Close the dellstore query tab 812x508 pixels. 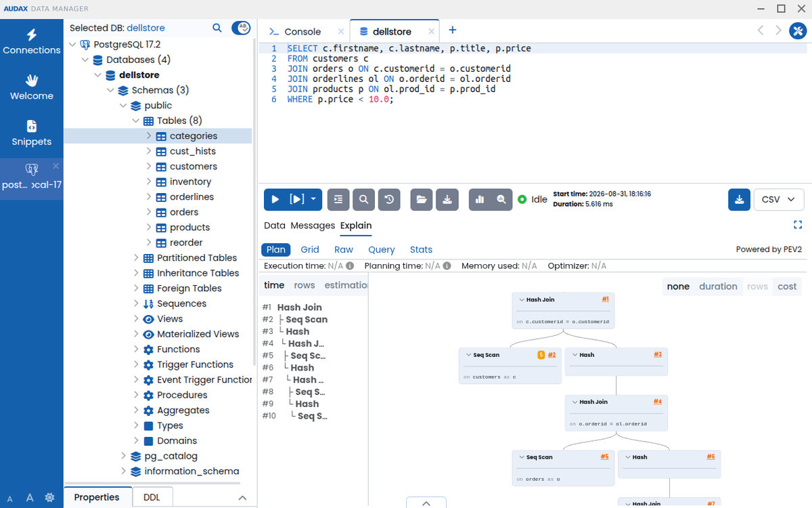point(430,31)
